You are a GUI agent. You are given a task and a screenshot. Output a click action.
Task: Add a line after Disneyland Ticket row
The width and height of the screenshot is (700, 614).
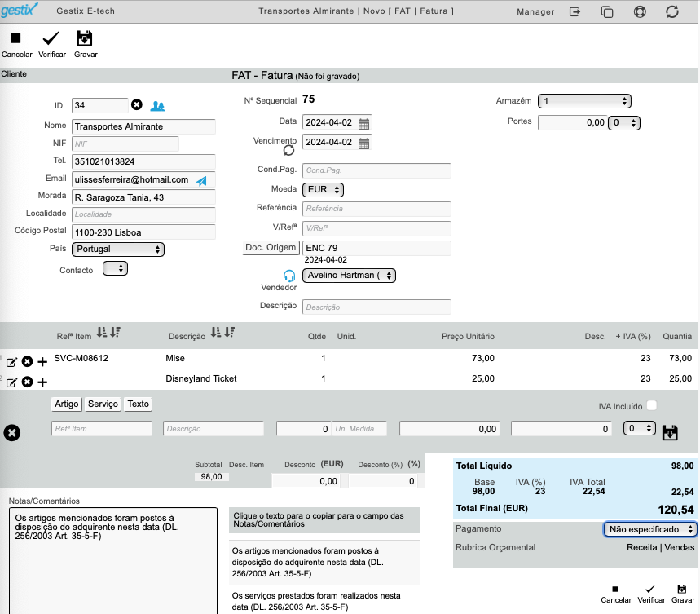(x=42, y=382)
